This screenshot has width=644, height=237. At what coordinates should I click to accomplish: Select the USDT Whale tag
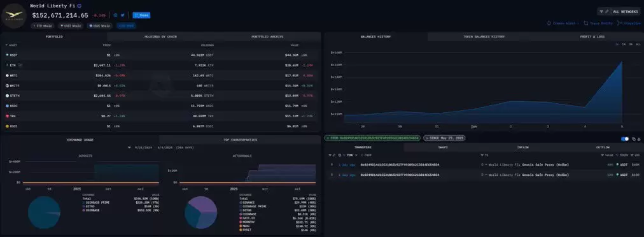point(71,25)
